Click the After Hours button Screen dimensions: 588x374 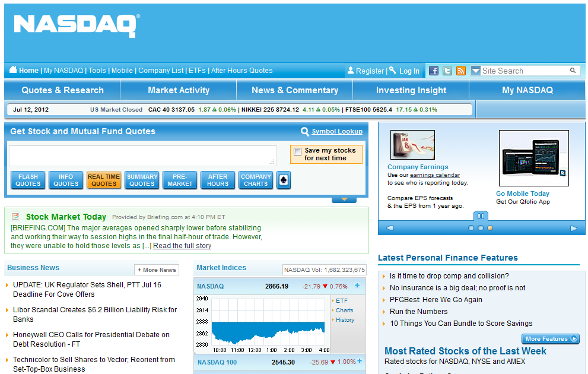tap(218, 180)
